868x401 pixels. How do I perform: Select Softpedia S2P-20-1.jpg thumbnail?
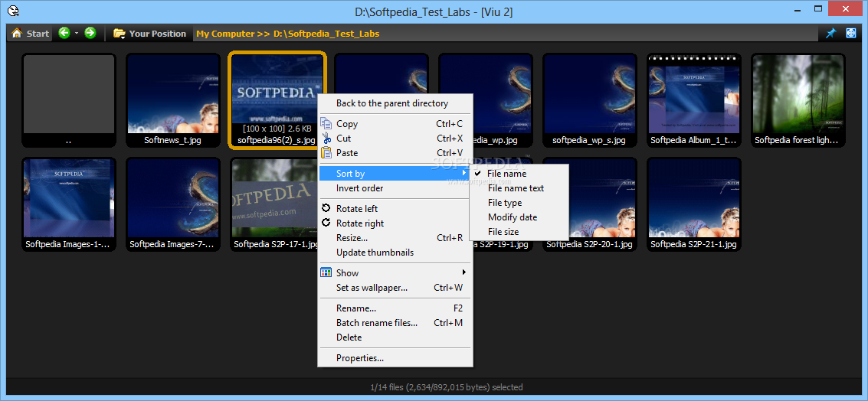(x=589, y=204)
